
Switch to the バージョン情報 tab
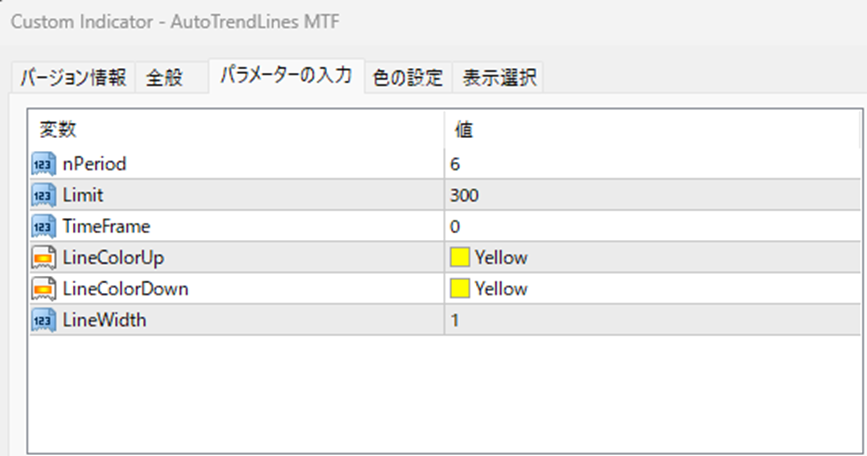(74, 77)
